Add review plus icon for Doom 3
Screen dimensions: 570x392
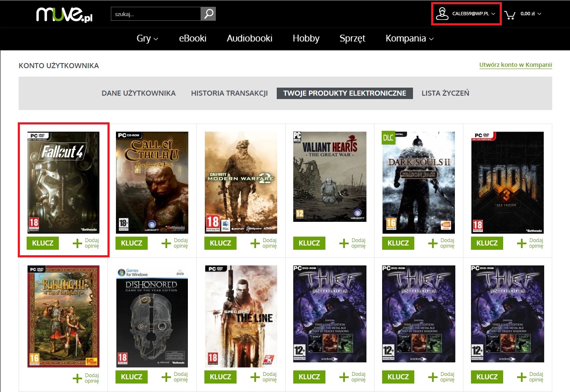(x=521, y=243)
